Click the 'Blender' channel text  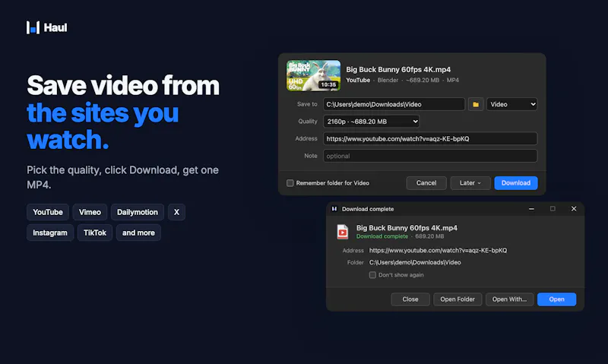click(x=388, y=81)
